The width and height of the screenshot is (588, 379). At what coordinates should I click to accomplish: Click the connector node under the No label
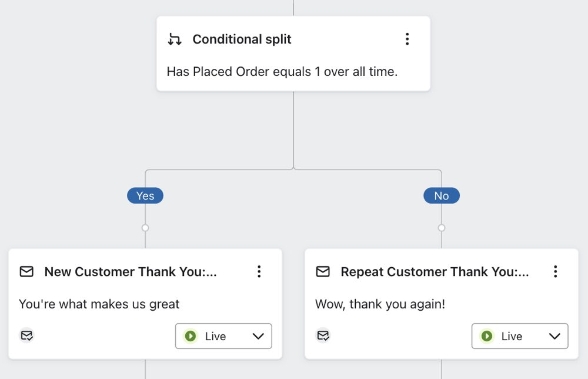coord(441,227)
